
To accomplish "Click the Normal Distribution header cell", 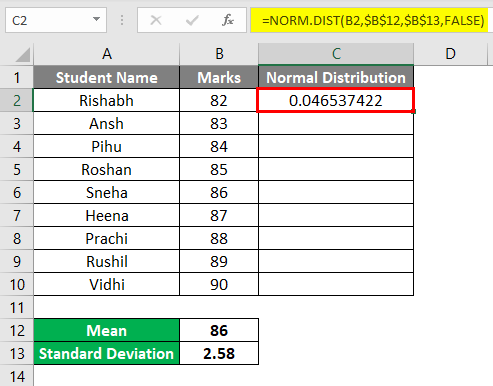I will point(336,77).
